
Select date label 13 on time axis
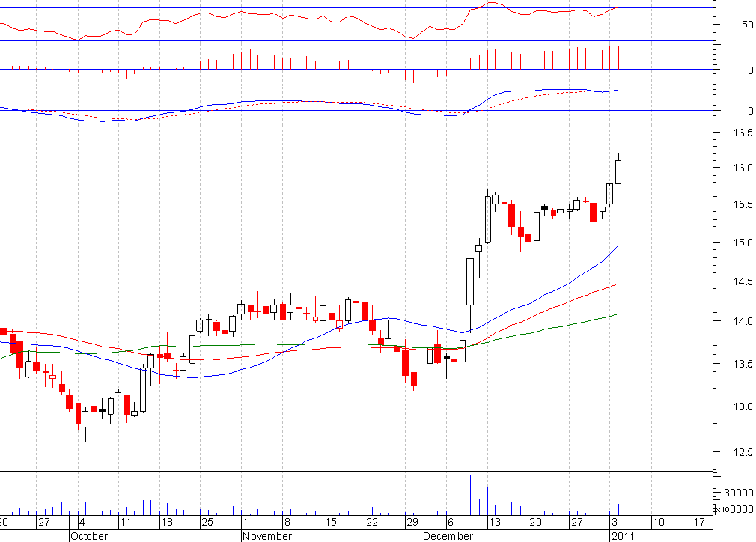pos(495,522)
